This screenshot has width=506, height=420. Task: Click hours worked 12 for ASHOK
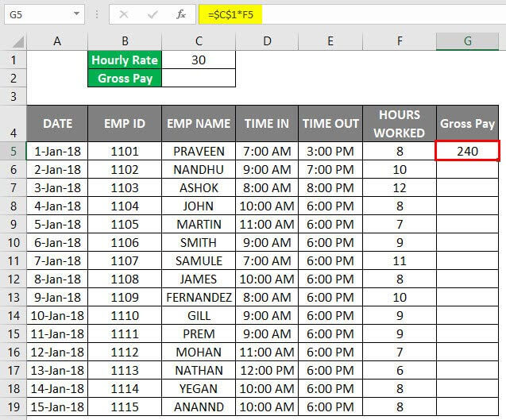(400, 187)
